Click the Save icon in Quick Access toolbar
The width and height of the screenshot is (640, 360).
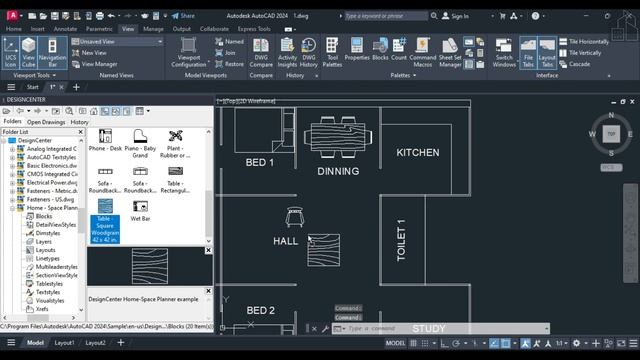coord(55,16)
